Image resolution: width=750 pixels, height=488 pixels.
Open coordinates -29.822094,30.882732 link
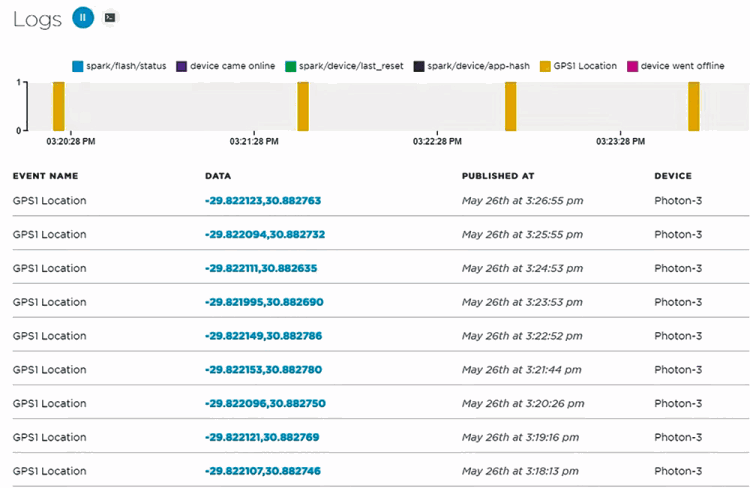264,235
